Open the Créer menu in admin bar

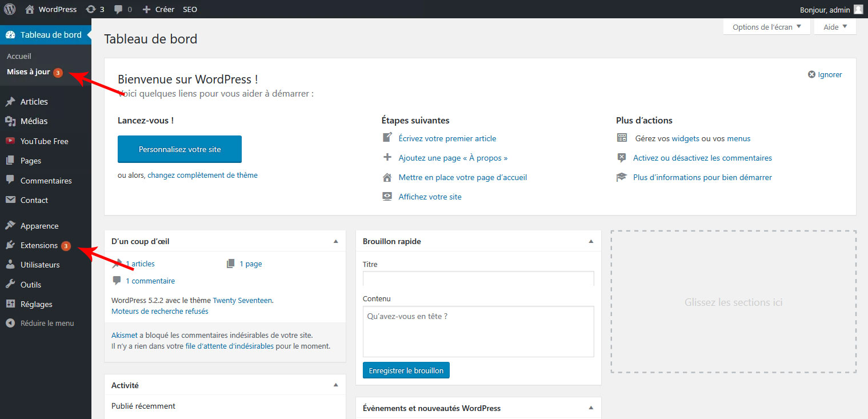coord(158,9)
